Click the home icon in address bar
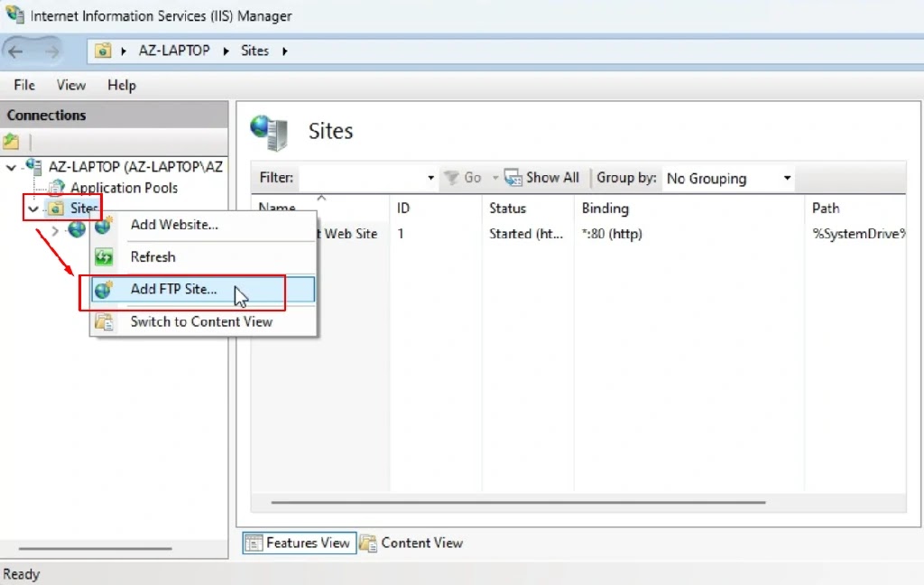924x585 pixels. click(x=103, y=51)
